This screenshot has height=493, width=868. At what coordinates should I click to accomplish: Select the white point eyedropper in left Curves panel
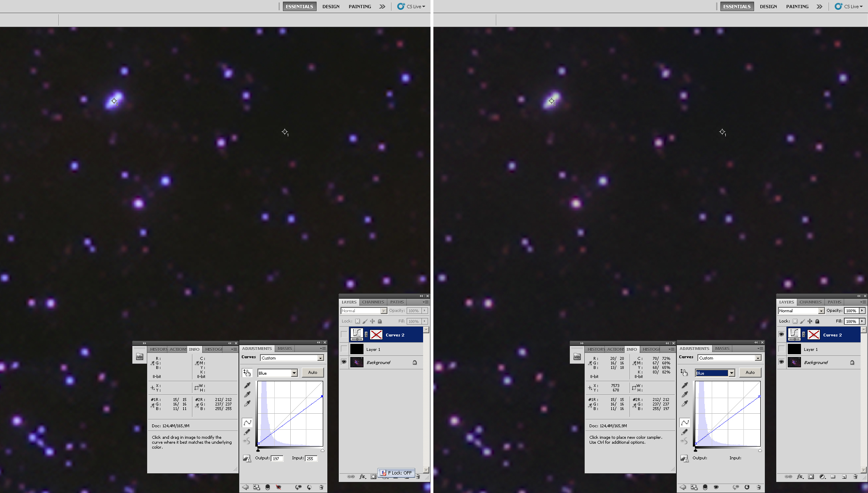[247, 404]
